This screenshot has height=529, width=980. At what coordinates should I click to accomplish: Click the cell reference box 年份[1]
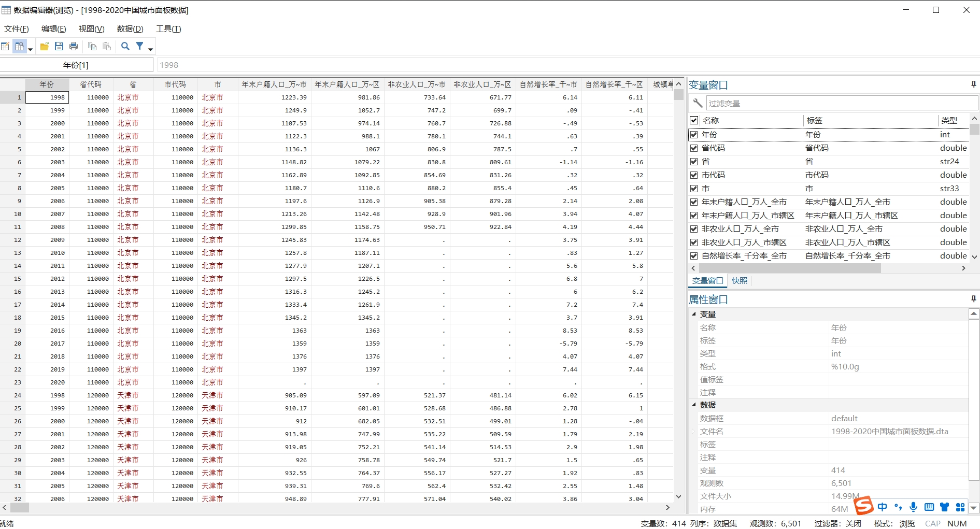pos(76,65)
